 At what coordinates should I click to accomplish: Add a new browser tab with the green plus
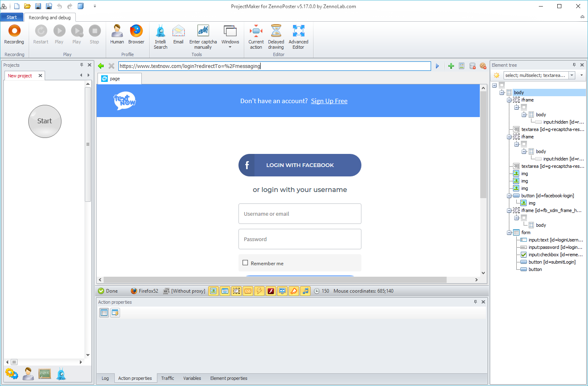coord(451,66)
